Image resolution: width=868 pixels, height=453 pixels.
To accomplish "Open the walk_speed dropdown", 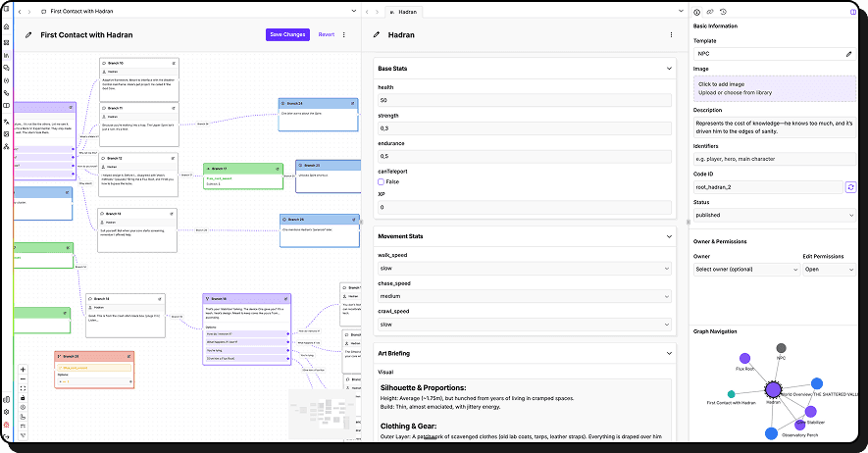I will [x=524, y=269].
